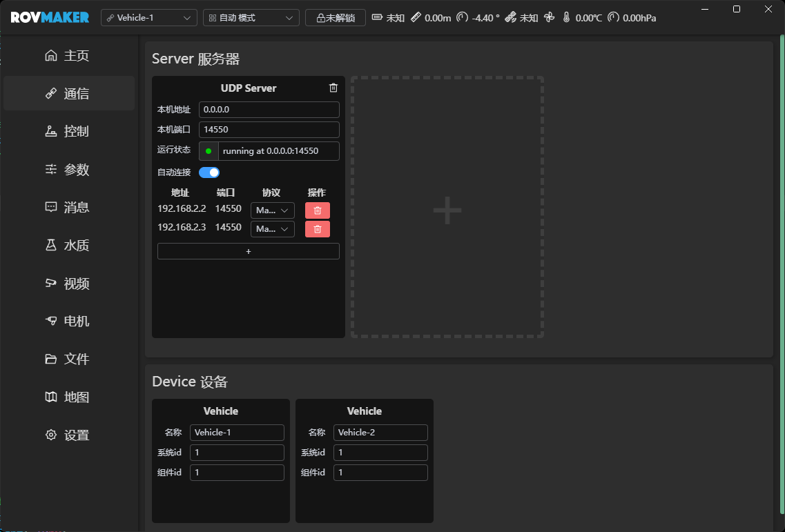
Task: Click the battery status icon in top bar
Action: [377, 17]
